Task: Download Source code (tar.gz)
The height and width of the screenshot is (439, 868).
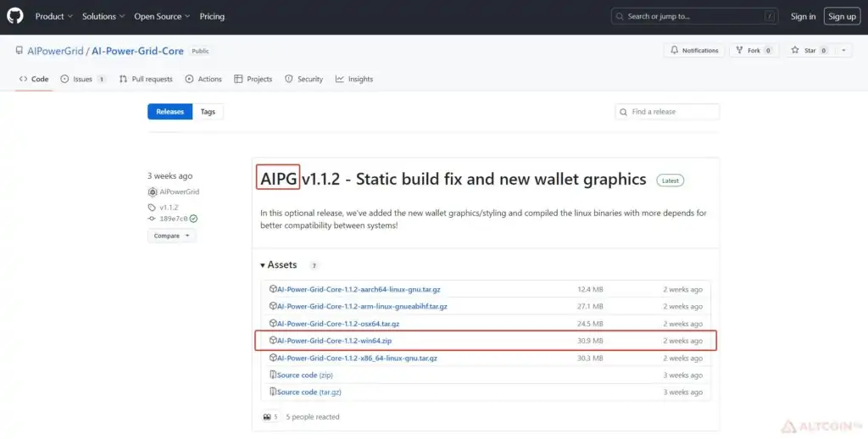Action: 309,392
